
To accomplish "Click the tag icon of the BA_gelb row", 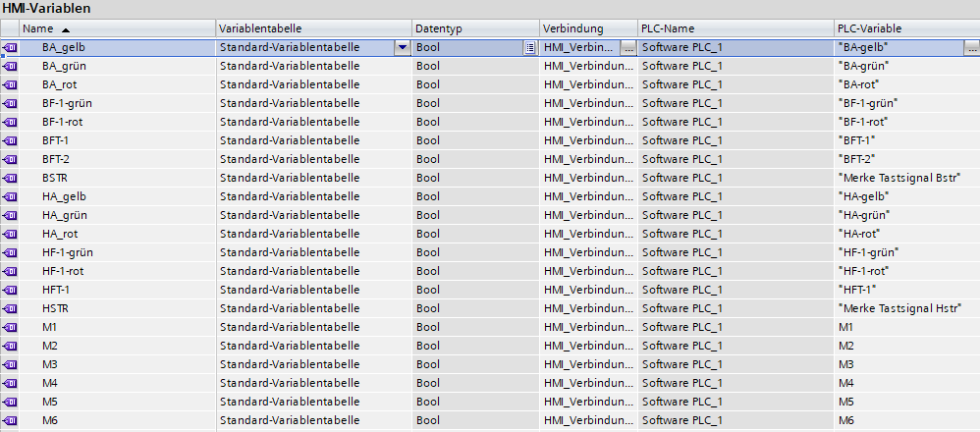I will (x=10, y=47).
